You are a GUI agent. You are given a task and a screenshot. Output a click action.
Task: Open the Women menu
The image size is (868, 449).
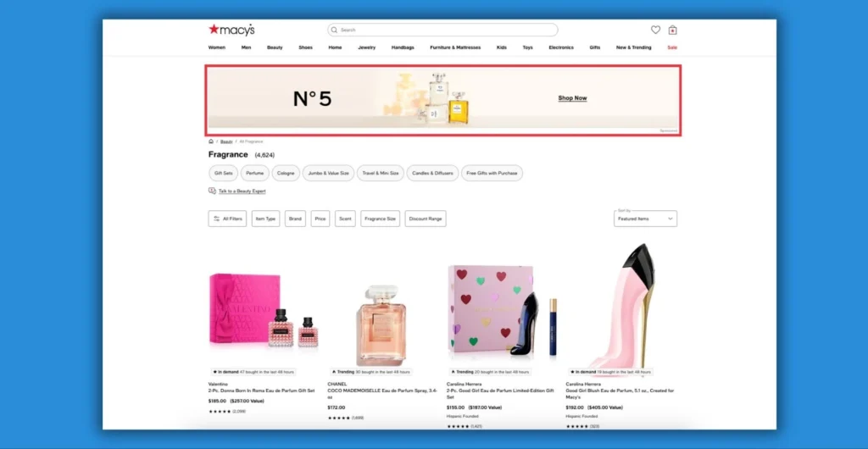tap(216, 47)
